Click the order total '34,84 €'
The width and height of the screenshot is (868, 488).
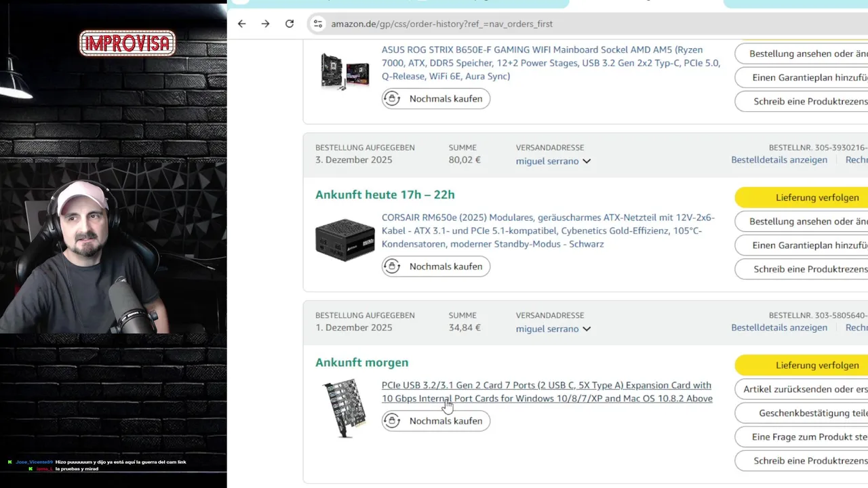[x=465, y=327]
